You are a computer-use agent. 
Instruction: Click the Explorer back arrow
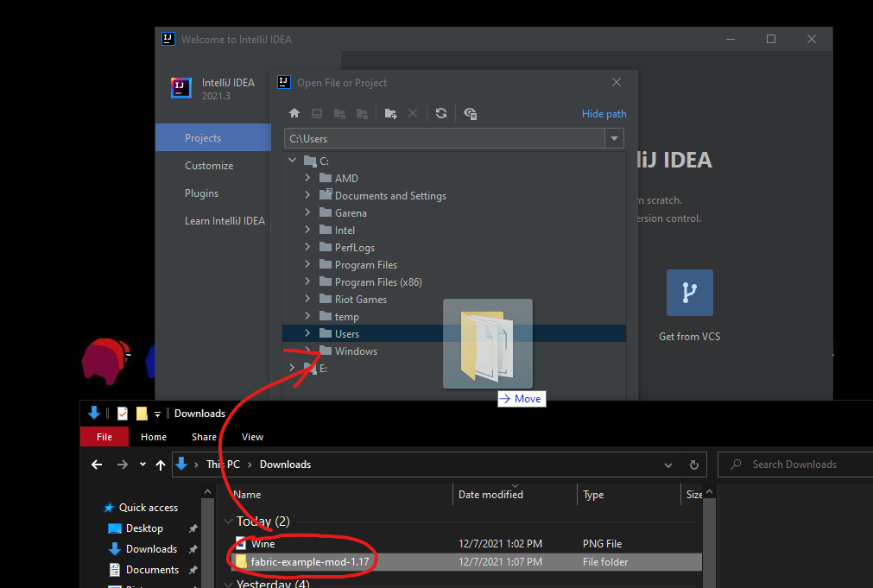97,465
